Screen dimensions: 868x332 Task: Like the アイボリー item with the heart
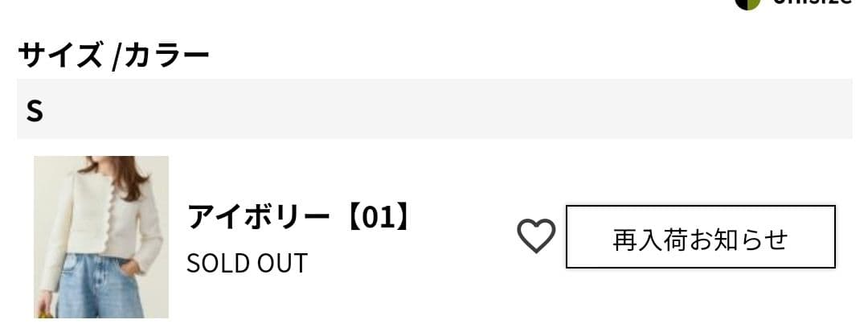click(535, 236)
